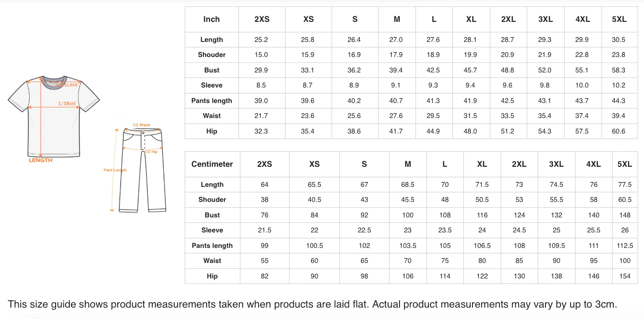Click the 1/2 Waist label above the pants

[x=141, y=125]
